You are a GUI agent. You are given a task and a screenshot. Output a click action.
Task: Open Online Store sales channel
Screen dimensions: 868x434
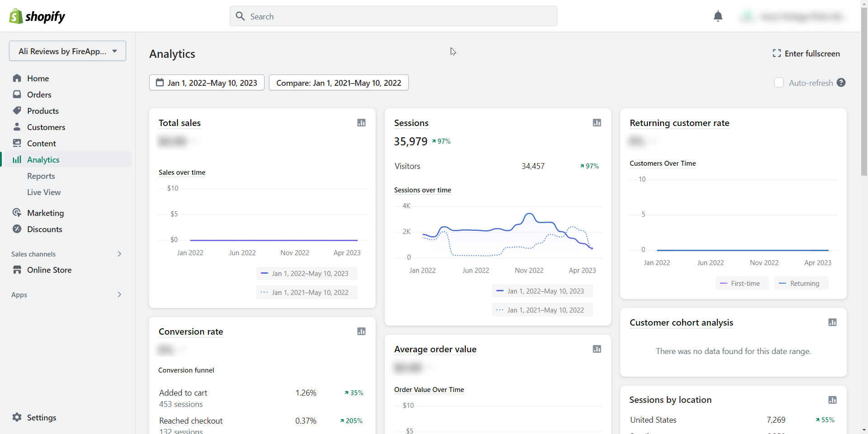pyautogui.click(x=49, y=270)
